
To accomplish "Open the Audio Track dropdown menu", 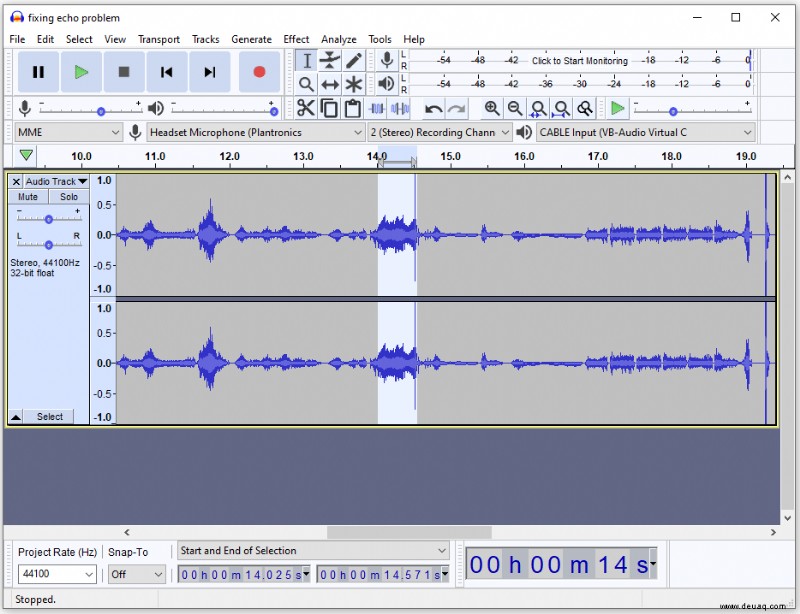I will click(56, 181).
